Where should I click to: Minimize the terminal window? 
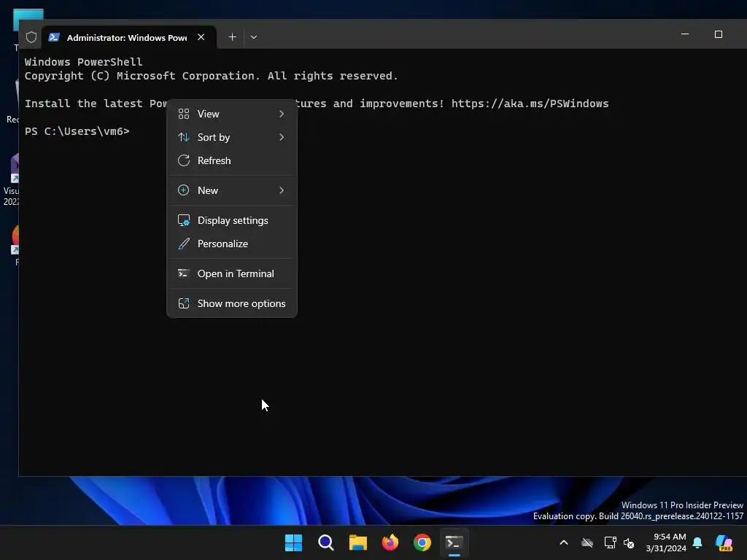(685, 34)
